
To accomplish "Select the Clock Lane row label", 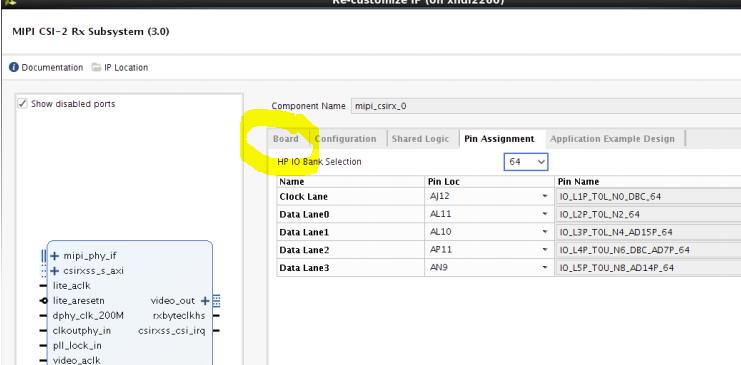I will [x=303, y=197].
